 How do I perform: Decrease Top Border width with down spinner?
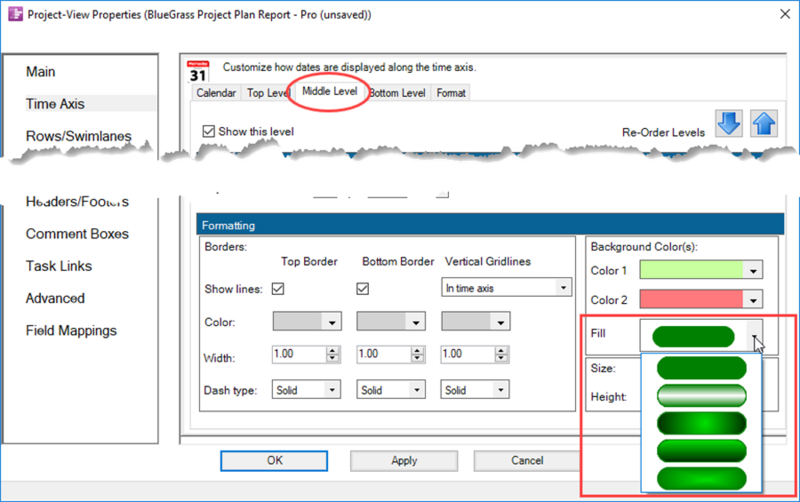coord(333,358)
